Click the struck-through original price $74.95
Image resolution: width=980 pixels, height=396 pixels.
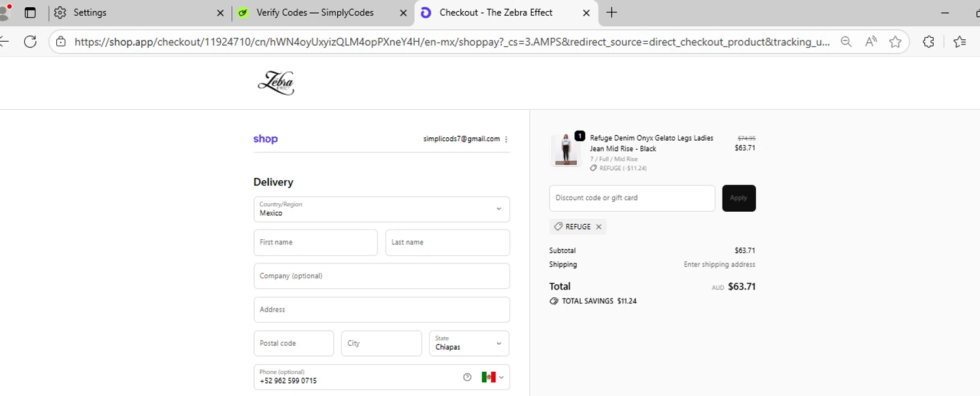click(746, 139)
